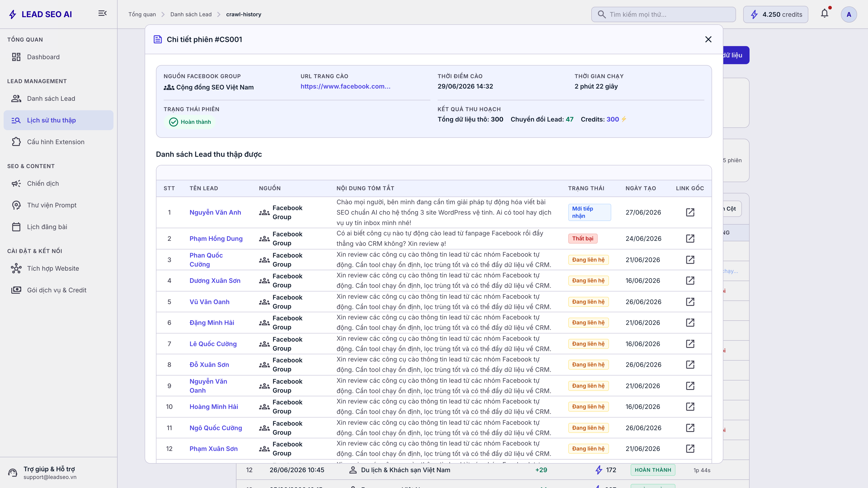Open lead Vũ Văn Oanh
This screenshot has height=488, width=868.
tap(209, 302)
